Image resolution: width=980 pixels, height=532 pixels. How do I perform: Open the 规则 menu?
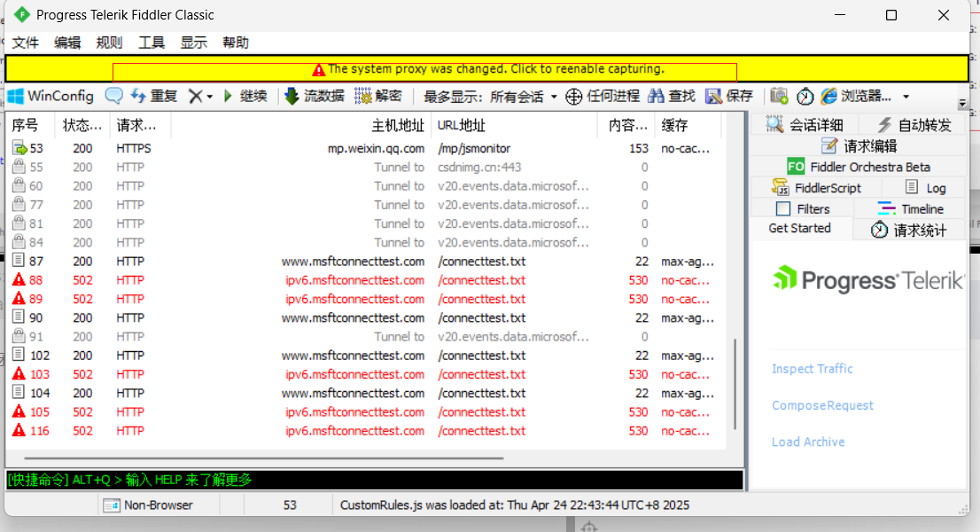tap(109, 43)
